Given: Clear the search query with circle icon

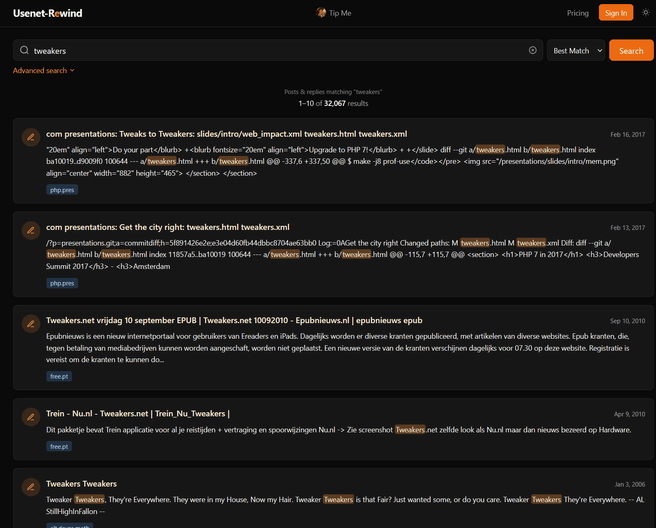Looking at the screenshot, I should point(532,50).
